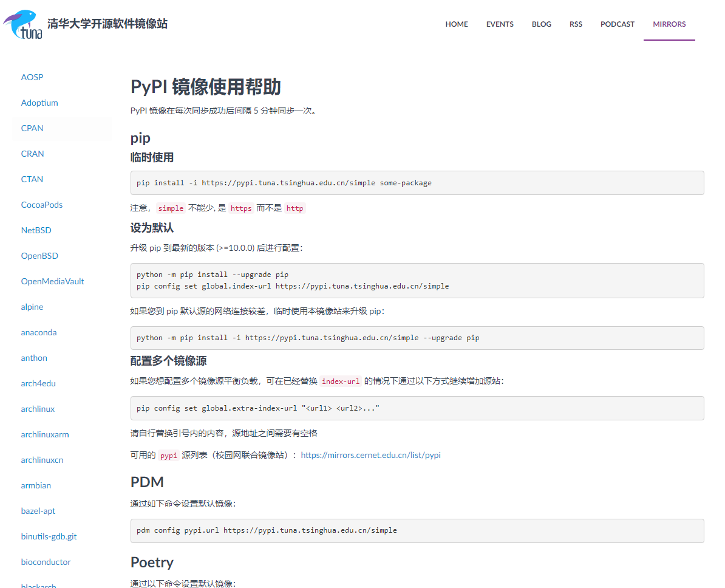Select the RSS nav link

(576, 24)
